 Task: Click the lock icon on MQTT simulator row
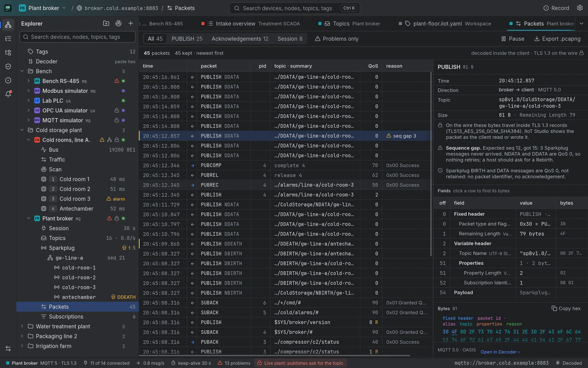point(117,120)
